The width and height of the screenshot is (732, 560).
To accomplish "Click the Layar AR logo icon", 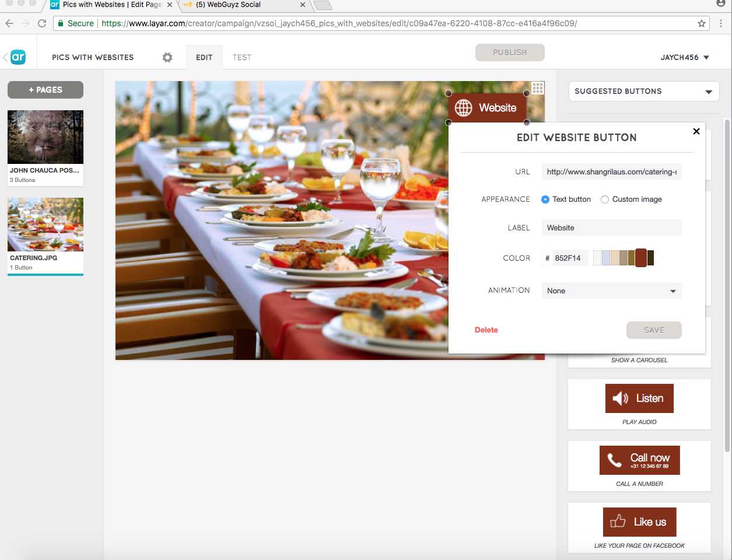I will point(18,57).
